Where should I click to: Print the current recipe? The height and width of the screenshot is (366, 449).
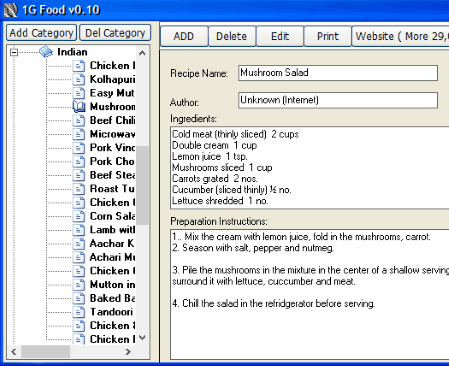[x=328, y=36]
